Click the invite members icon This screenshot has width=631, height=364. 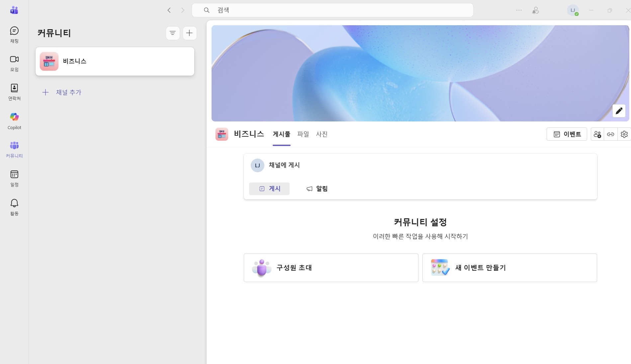597,134
